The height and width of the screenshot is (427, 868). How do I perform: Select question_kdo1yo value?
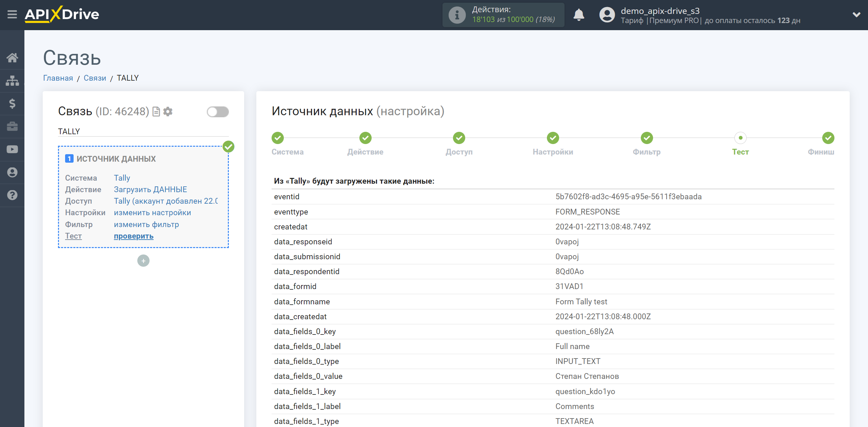click(585, 391)
